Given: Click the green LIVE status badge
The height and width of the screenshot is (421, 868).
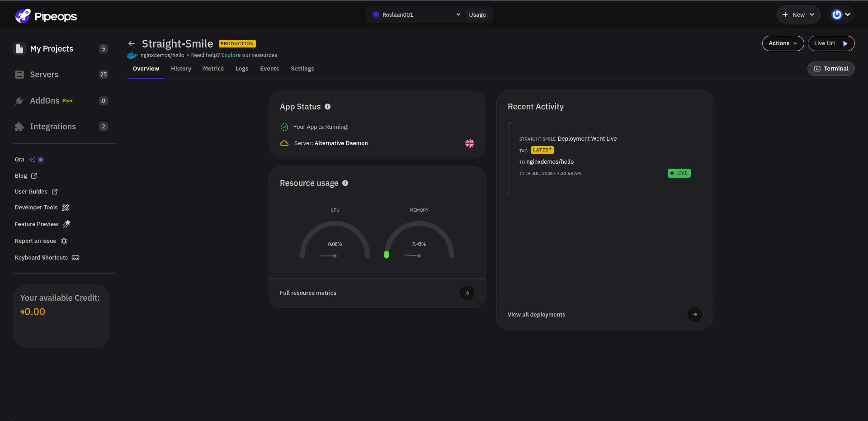Looking at the screenshot, I should (679, 173).
